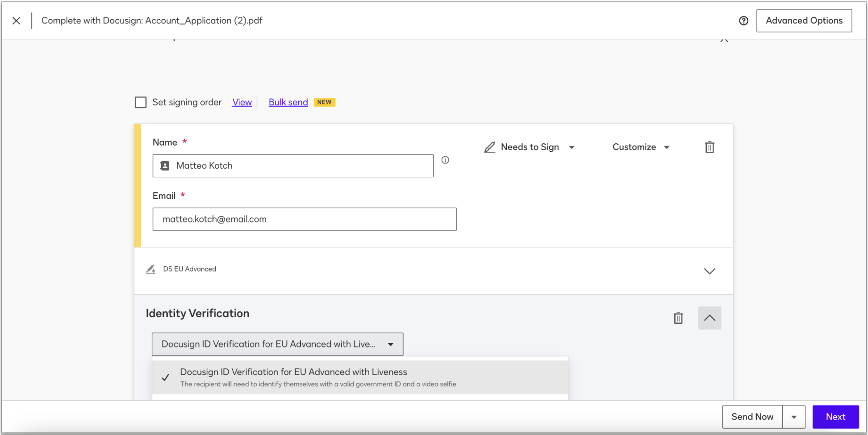Click Send Now
The image size is (868, 435).
tap(752, 417)
